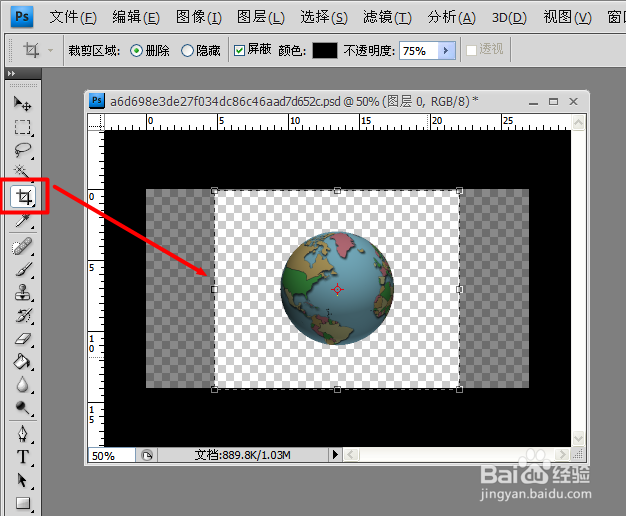Click the black shield color swatch
Image resolution: width=626 pixels, height=516 pixels.
[x=325, y=51]
